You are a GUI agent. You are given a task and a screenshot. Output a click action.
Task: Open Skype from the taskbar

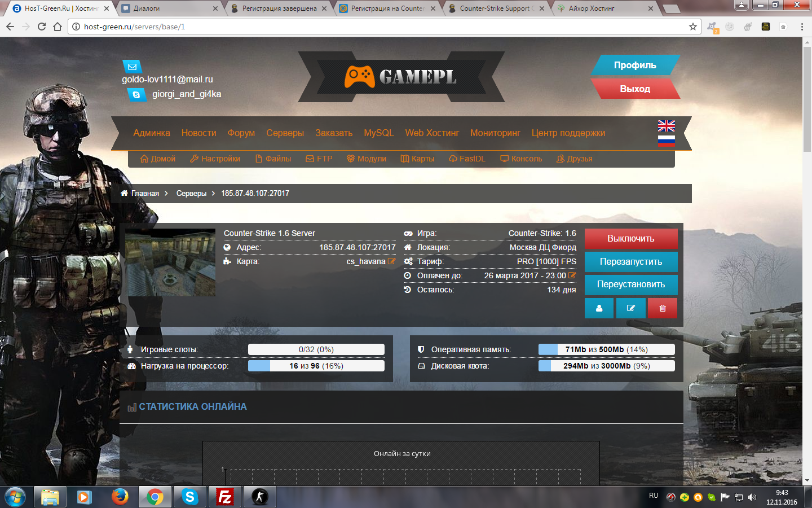pos(189,497)
